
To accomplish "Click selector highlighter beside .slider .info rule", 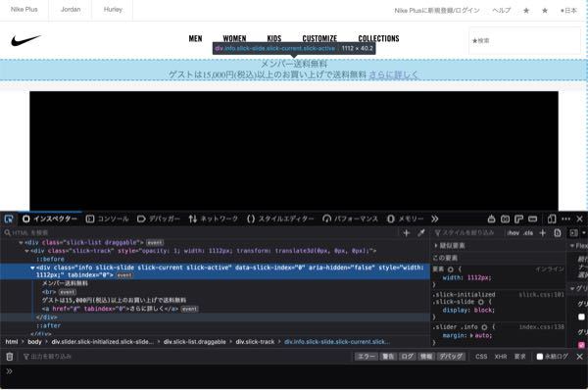I will pyautogui.click(x=484, y=327).
